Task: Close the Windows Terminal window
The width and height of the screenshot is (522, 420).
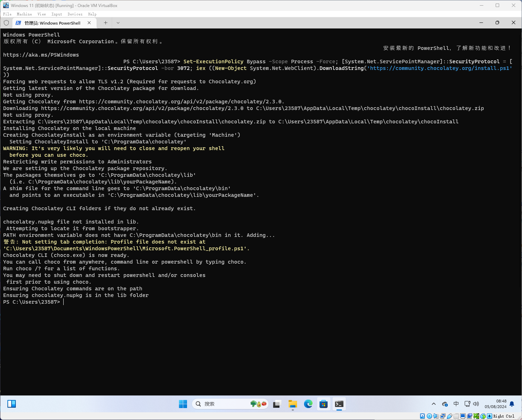Action: (514, 22)
